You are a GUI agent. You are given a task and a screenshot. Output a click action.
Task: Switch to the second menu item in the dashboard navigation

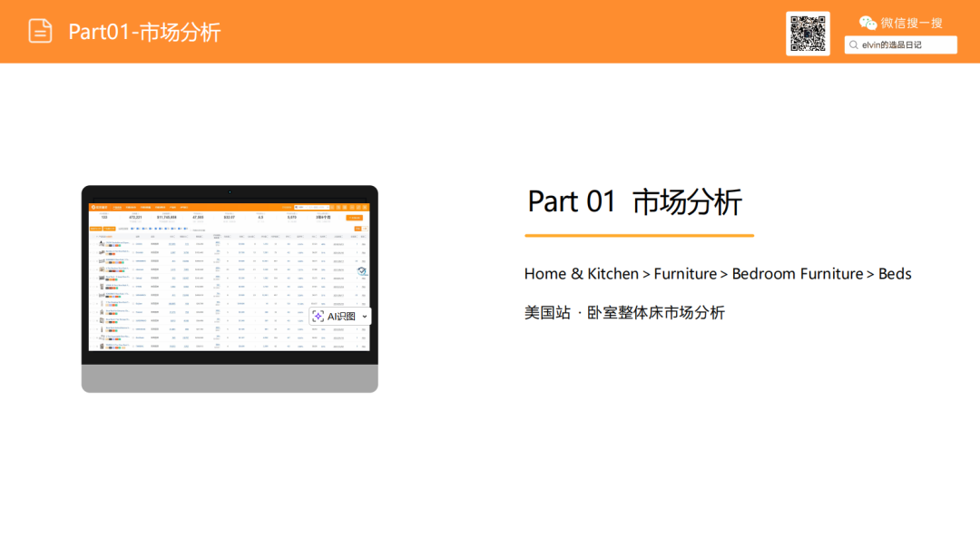click(131, 207)
